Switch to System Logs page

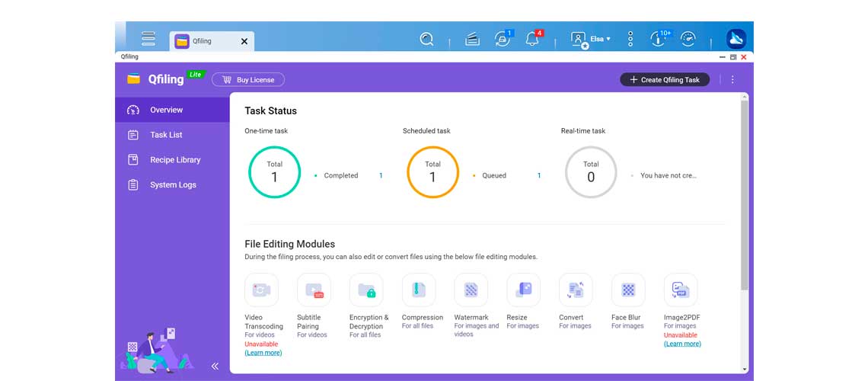(x=173, y=185)
